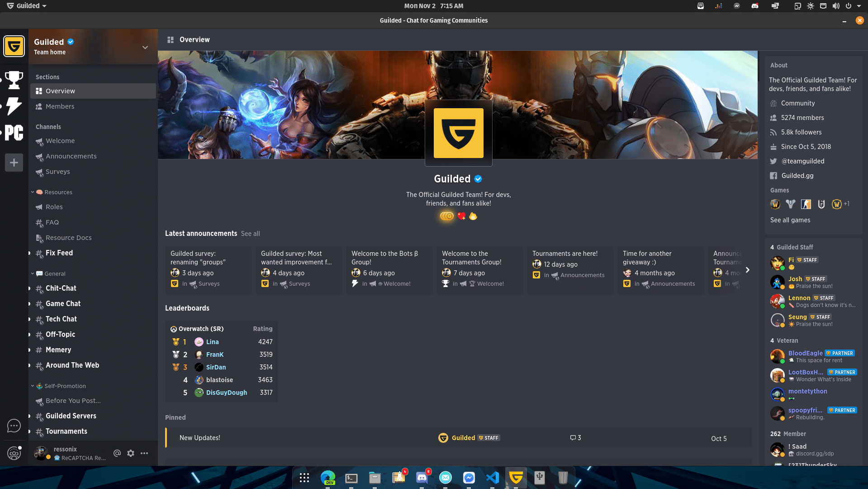
Task: Open the PC server icon
Action: pos(14,133)
